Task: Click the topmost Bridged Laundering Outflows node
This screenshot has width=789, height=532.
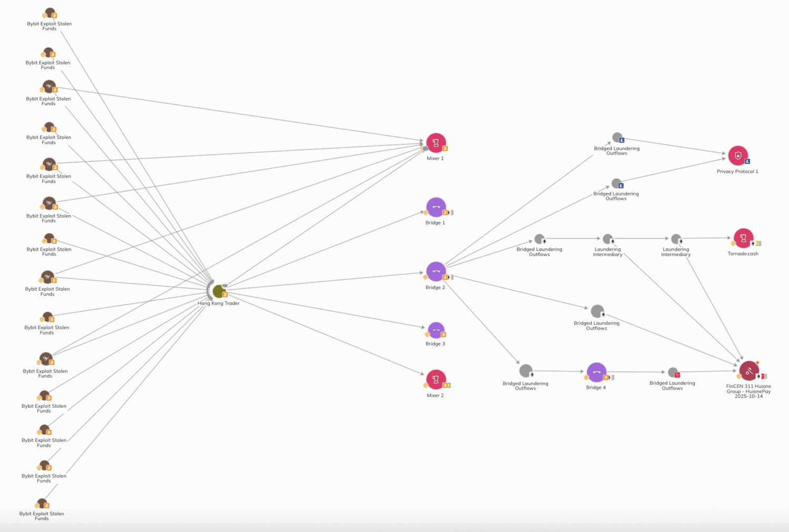Action: coord(618,138)
